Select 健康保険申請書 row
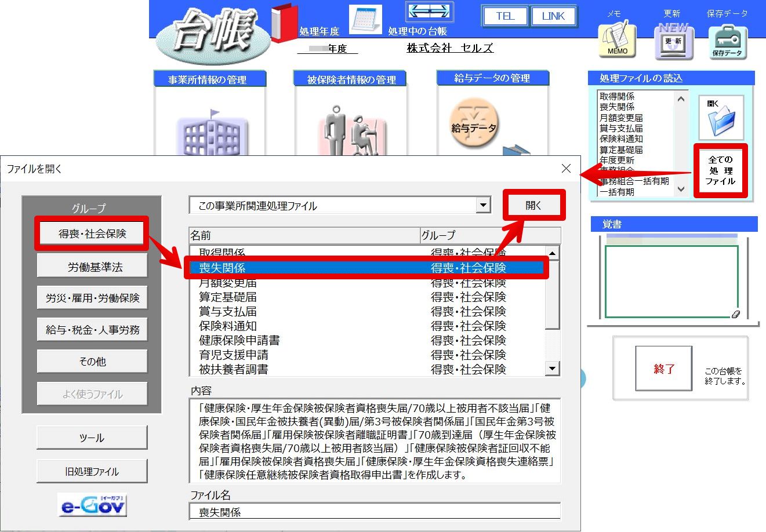This screenshot has width=766, height=532. (367, 340)
